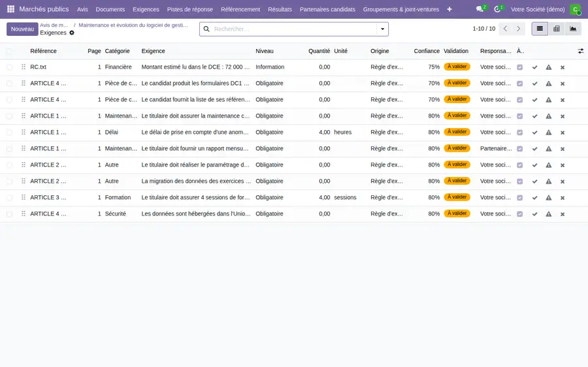
Task: Click the plus icon in top menu
Action: [x=449, y=9]
